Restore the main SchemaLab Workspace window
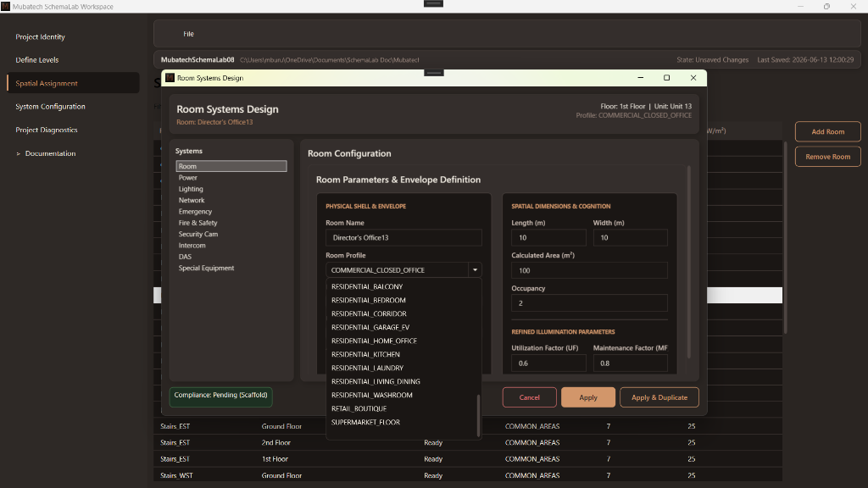This screenshot has height=488, width=868. [x=826, y=7]
